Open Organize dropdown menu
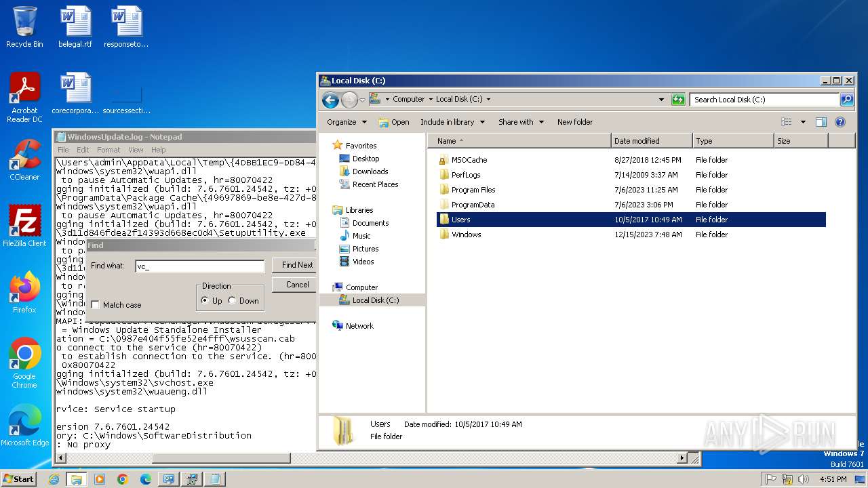The width and height of the screenshot is (868, 488). point(347,122)
